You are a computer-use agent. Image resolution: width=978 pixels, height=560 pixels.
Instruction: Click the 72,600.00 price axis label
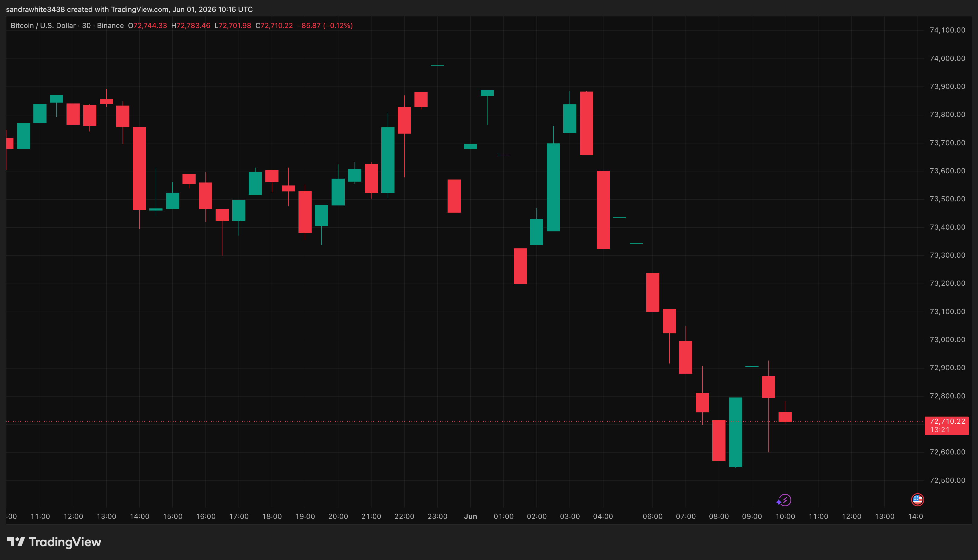pos(947,452)
